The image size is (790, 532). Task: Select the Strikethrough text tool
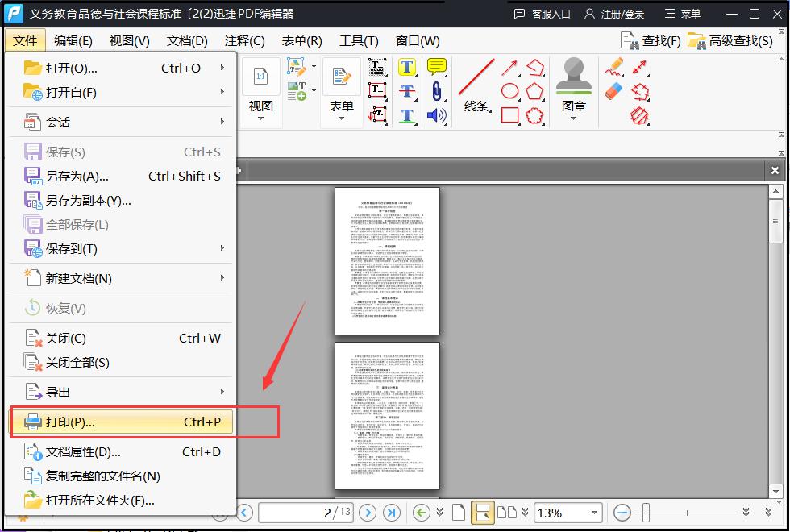pyautogui.click(x=406, y=89)
